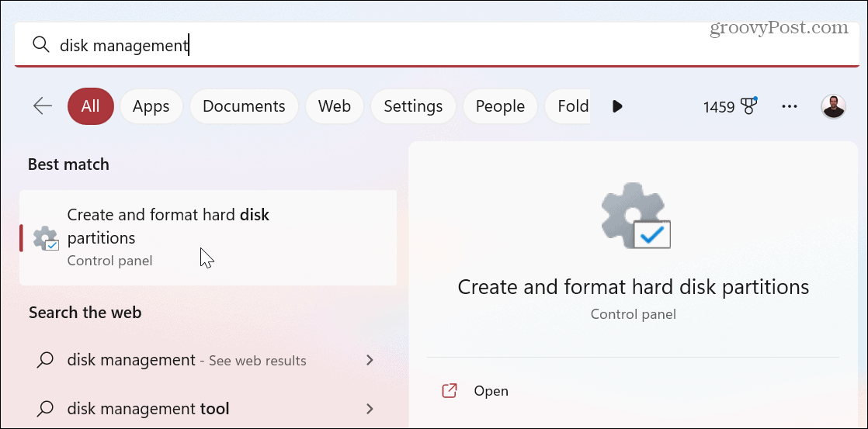The image size is (868, 429).
Task: Go back using the left arrow
Action: pyautogui.click(x=43, y=106)
